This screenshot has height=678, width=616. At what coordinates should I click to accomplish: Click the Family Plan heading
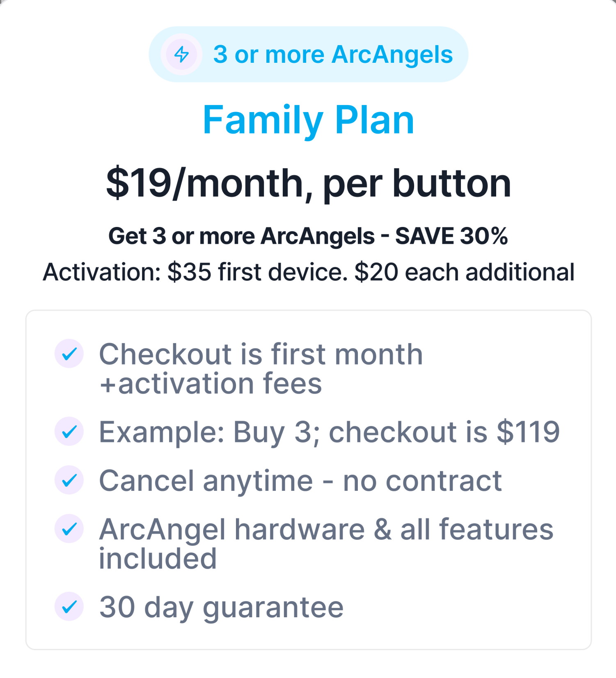pos(308,120)
